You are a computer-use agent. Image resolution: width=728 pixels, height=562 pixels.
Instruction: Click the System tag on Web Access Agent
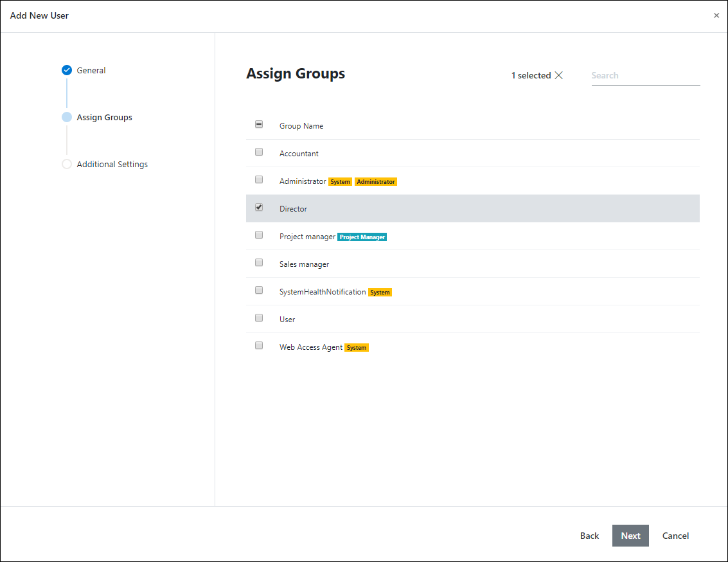click(357, 347)
